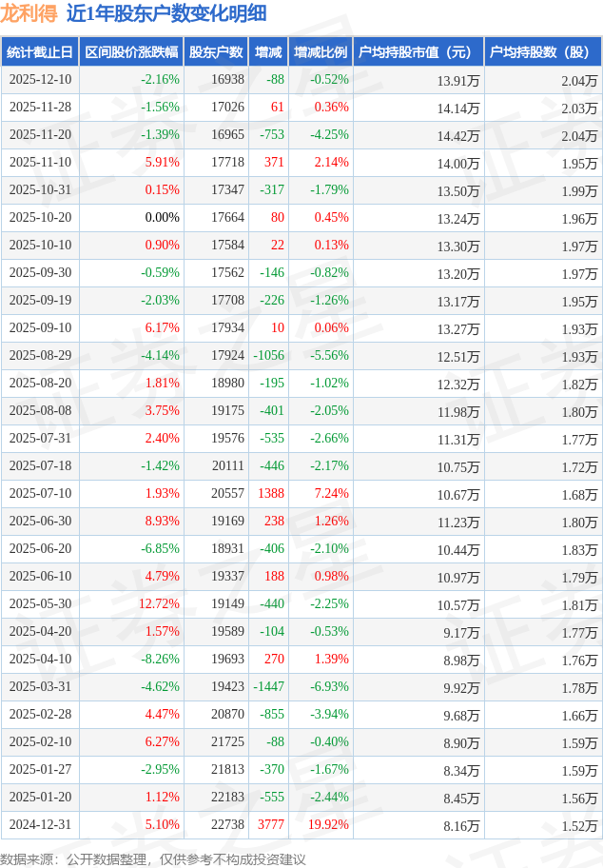Screen dimensions: 603x868
Task: Select the 2025-07-10 date cell
Action: [39, 494]
